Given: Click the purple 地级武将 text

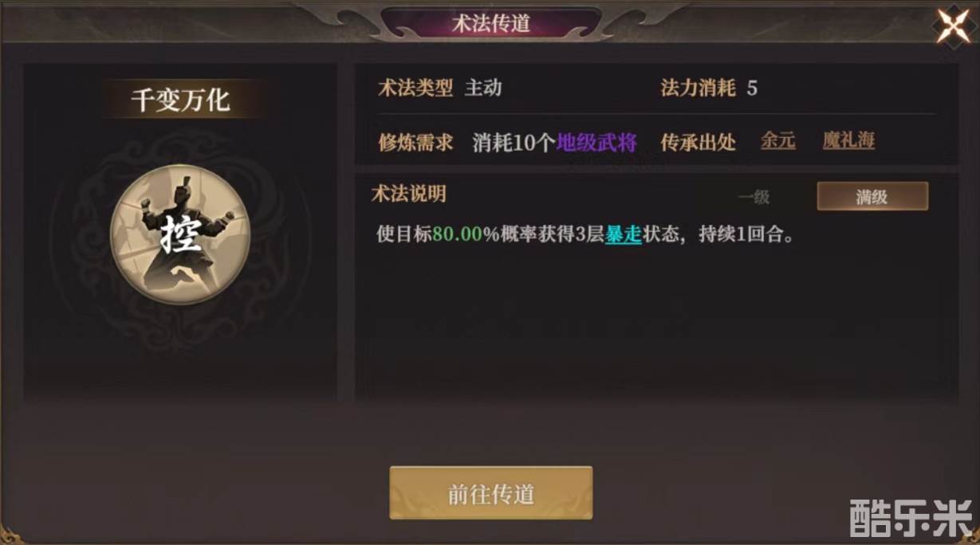Looking at the screenshot, I should (x=596, y=143).
